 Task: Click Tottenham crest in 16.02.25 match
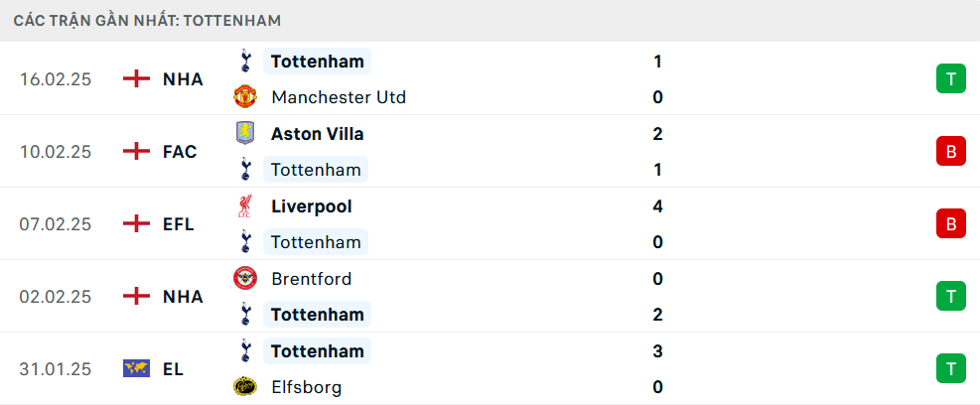point(245,62)
